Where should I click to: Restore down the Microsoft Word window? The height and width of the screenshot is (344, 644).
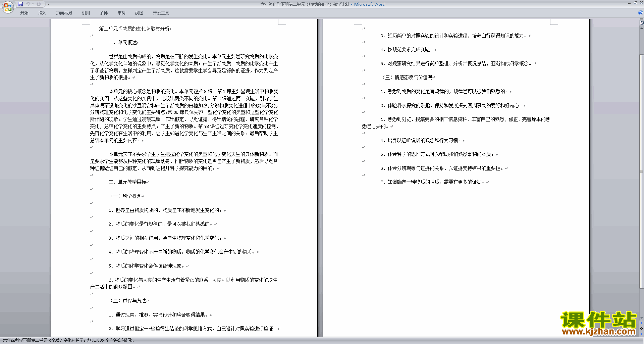pyautogui.click(x=635, y=3)
